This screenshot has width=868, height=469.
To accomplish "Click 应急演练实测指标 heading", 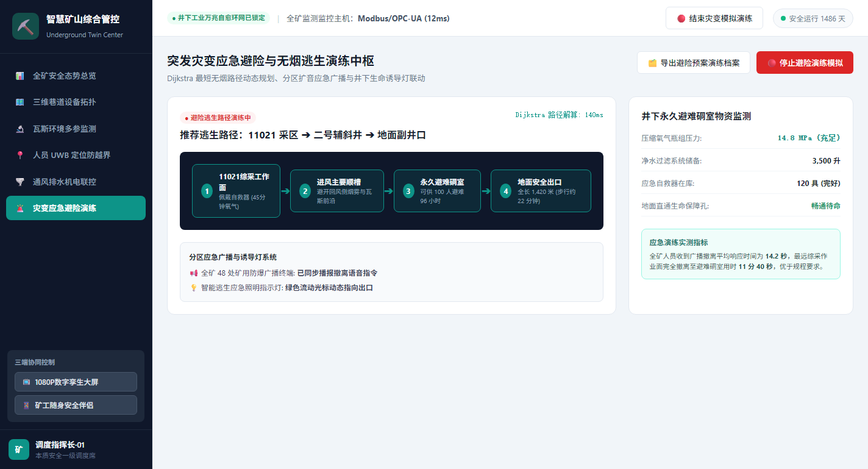I will point(679,243).
